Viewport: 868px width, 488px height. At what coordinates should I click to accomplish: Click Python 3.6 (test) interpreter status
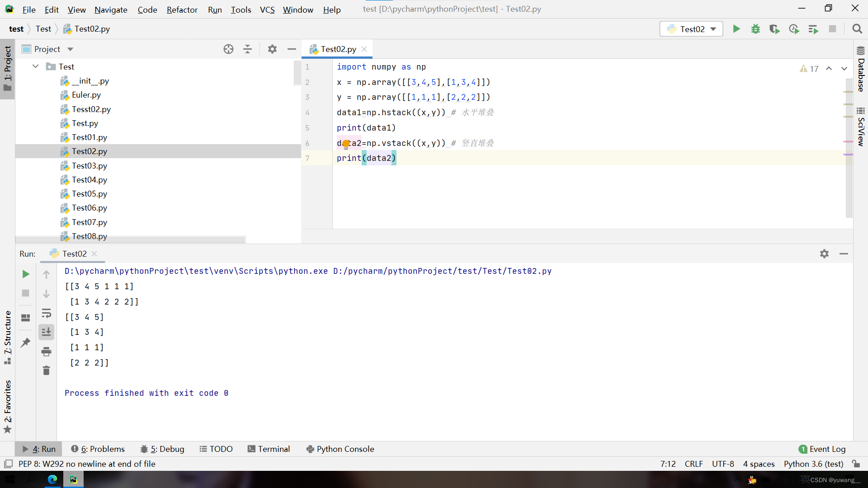tap(813, 464)
